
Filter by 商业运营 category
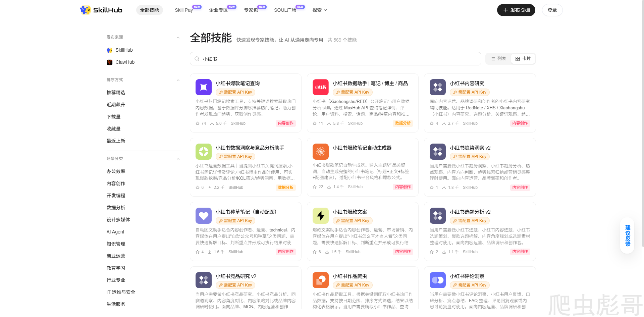coord(116,256)
